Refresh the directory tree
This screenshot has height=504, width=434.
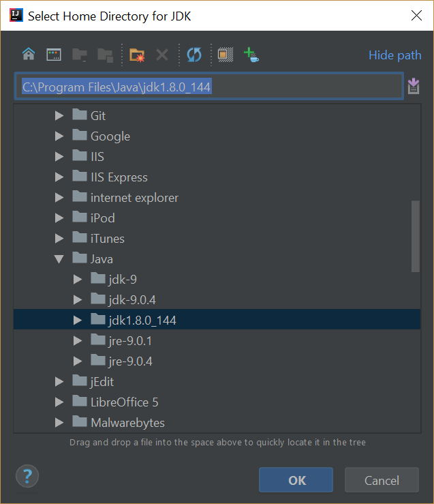(194, 55)
